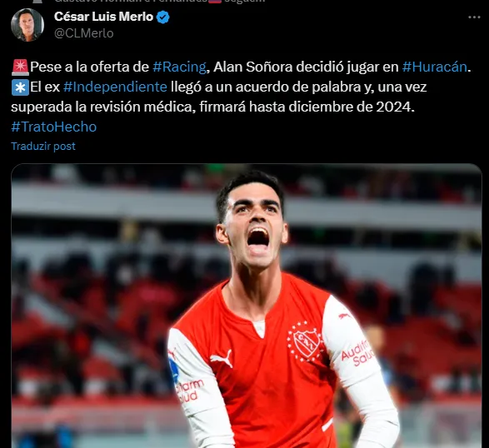The image size is (489, 448).
Task: Open the #TratoHecho hashtag
Action: coord(54,127)
